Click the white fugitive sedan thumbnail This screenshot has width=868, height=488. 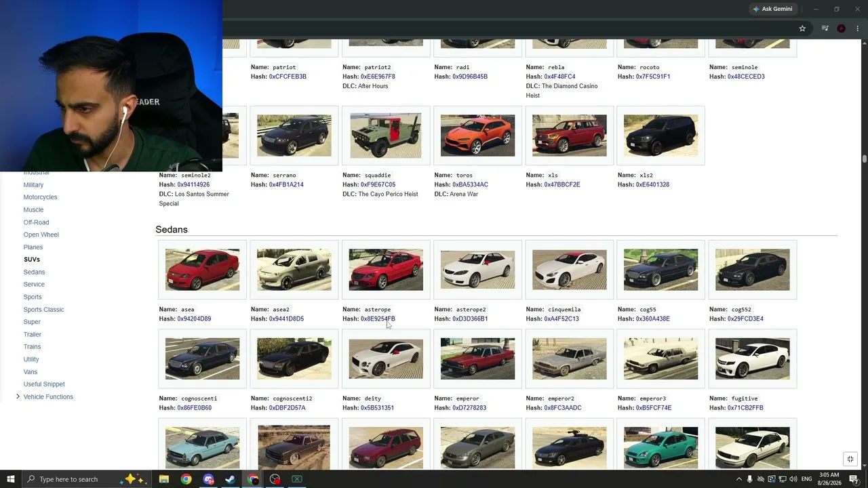[752, 359]
